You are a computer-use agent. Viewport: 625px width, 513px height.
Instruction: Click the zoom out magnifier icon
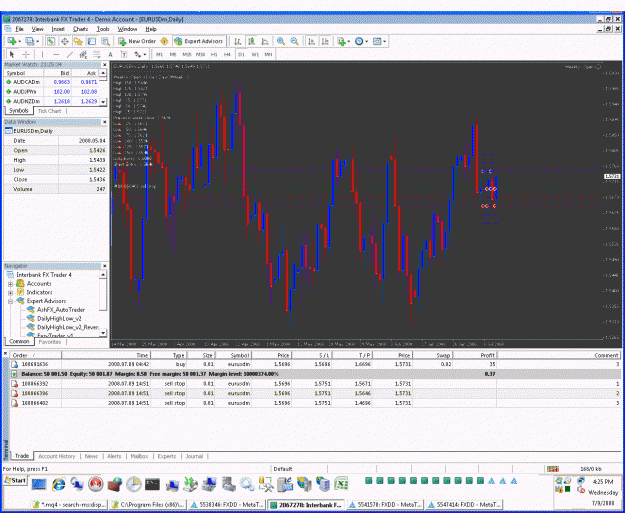(x=295, y=41)
